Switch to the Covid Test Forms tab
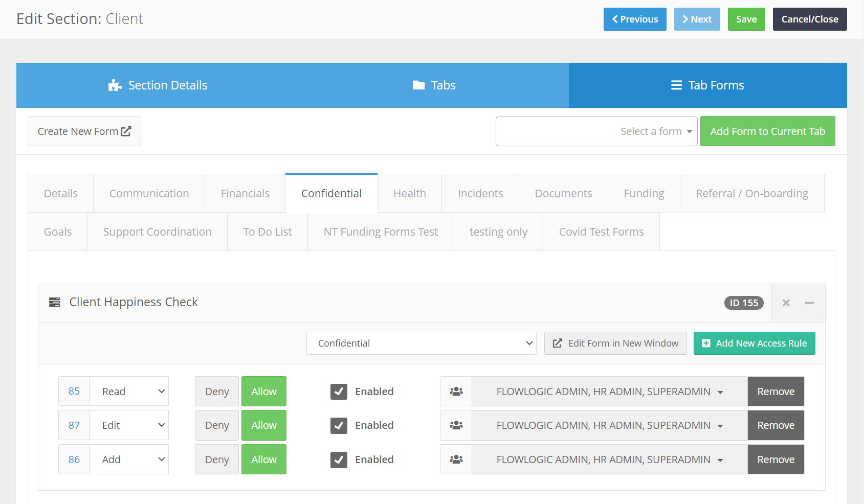864x504 pixels. click(x=602, y=232)
